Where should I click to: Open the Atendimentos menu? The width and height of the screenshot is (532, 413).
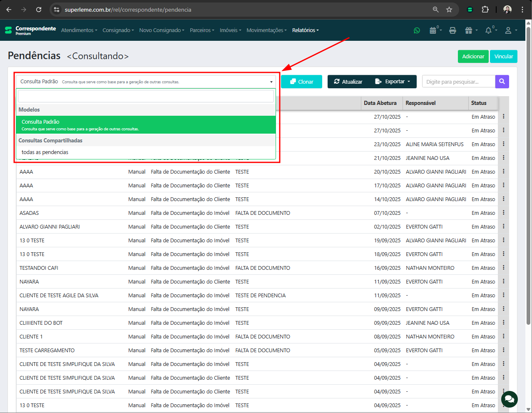pyautogui.click(x=79, y=30)
